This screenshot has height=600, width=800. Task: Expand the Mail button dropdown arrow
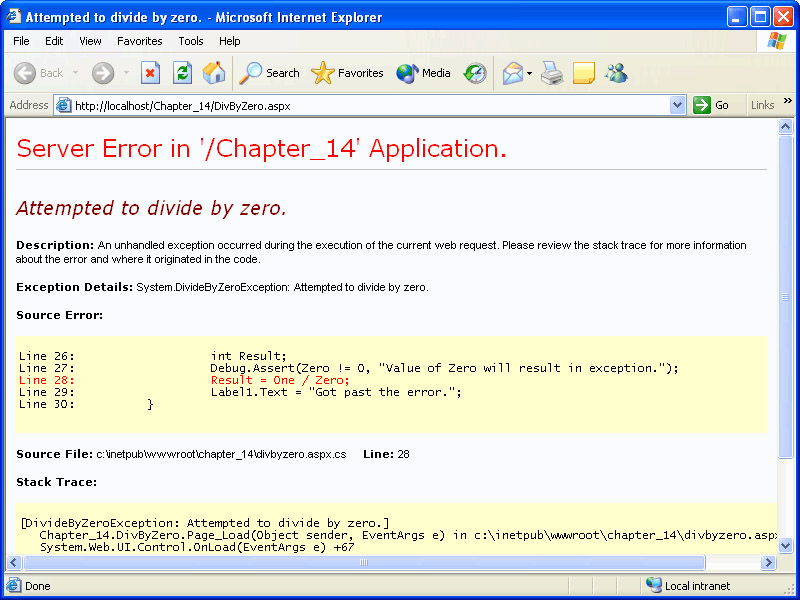530,73
